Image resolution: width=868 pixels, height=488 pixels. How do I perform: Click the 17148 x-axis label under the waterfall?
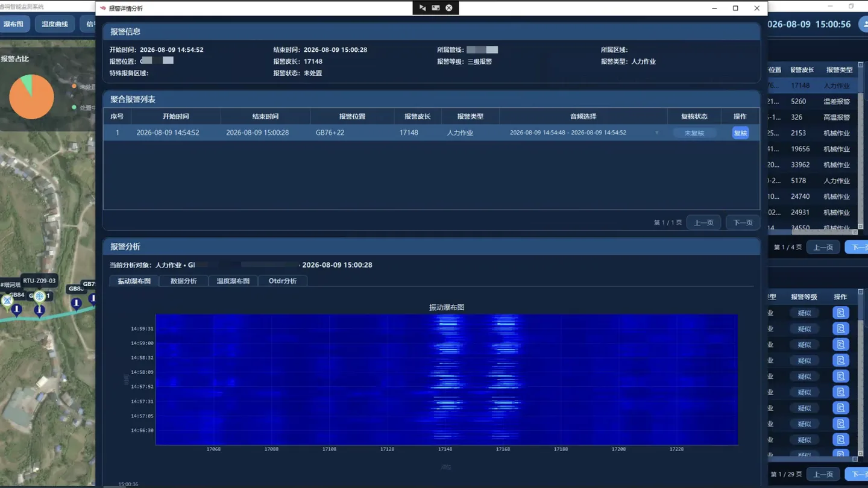445,449
